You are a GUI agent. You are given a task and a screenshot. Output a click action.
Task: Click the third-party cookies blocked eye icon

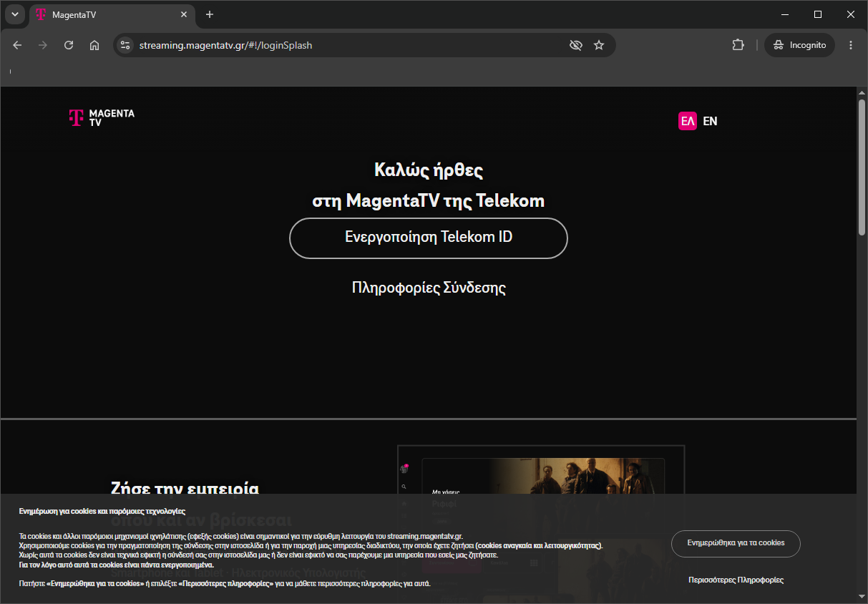(575, 45)
